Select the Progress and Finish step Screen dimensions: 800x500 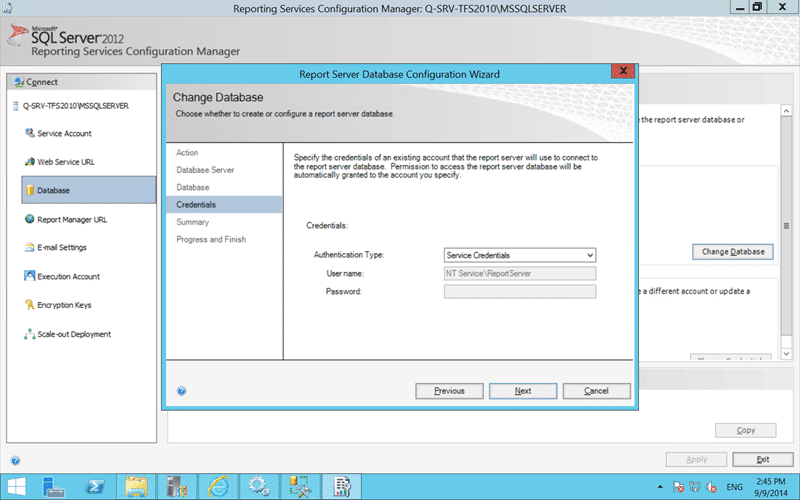point(211,239)
